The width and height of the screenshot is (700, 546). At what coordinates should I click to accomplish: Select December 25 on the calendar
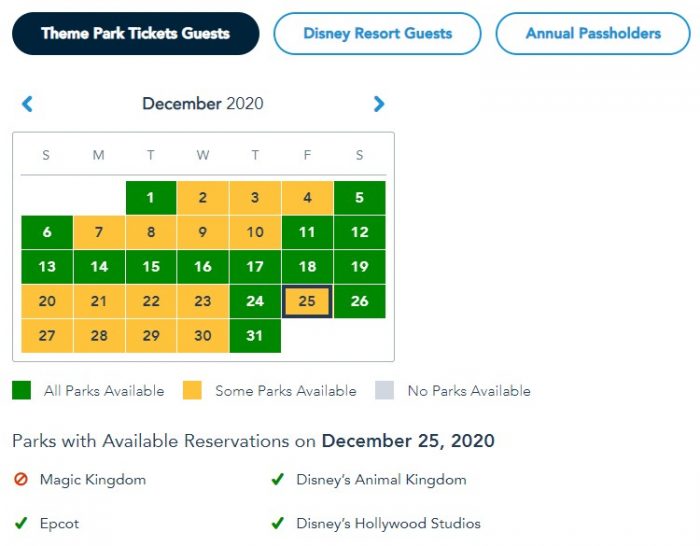(307, 301)
